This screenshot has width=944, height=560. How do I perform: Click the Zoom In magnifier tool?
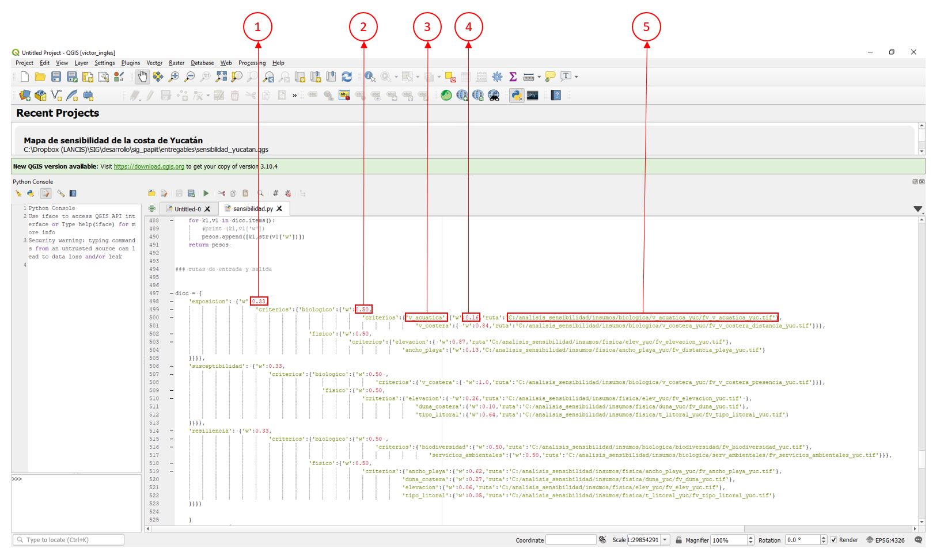173,77
